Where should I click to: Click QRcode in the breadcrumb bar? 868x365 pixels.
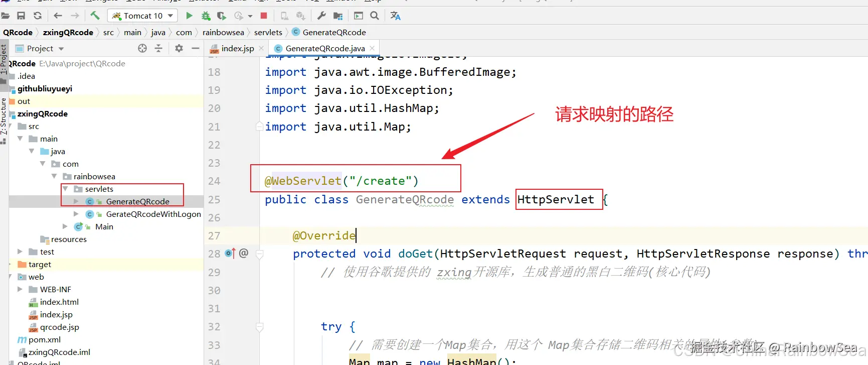pyautogui.click(x=18, y=32)
